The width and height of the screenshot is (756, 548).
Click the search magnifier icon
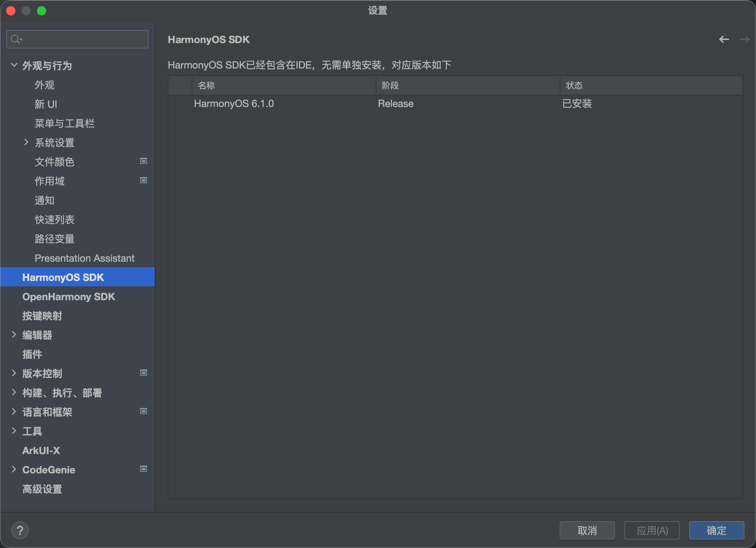click(x=16, y=39)
